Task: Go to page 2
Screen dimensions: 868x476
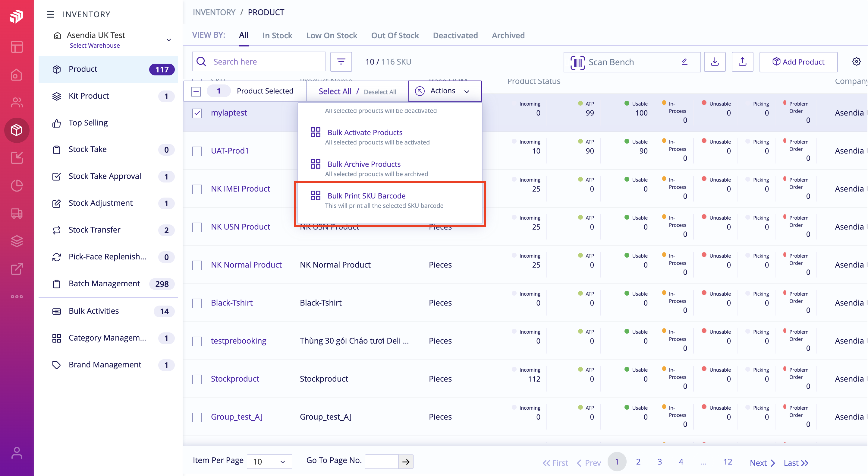Action: point(638,461)
